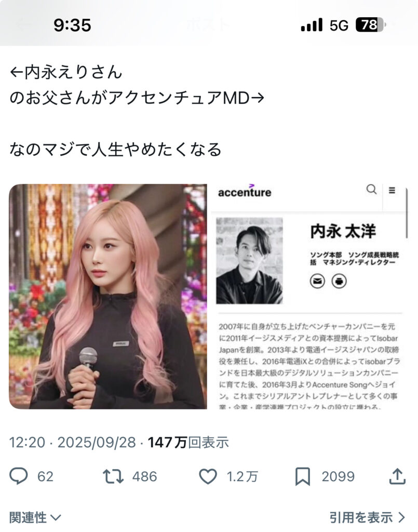Bookmark this post

(x=302, y=476)
